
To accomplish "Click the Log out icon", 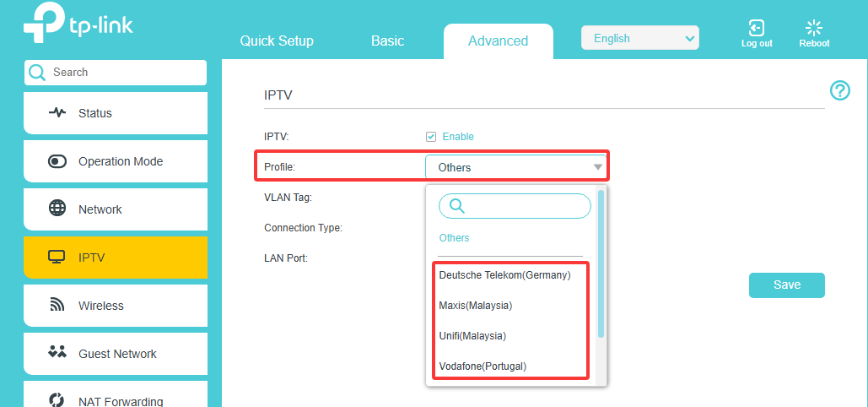I will click(756, 27).
